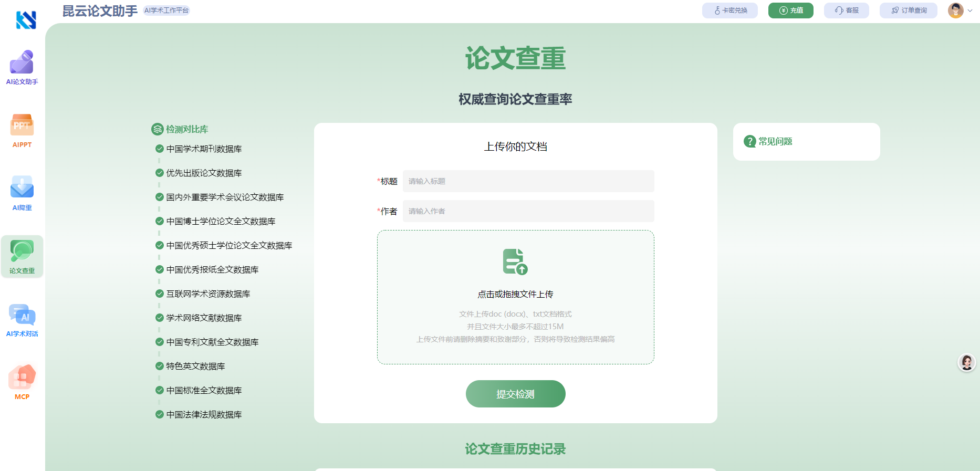Open 订单查询 from the top bar
Screen dimensions: 980x471
tap(908, 11)
